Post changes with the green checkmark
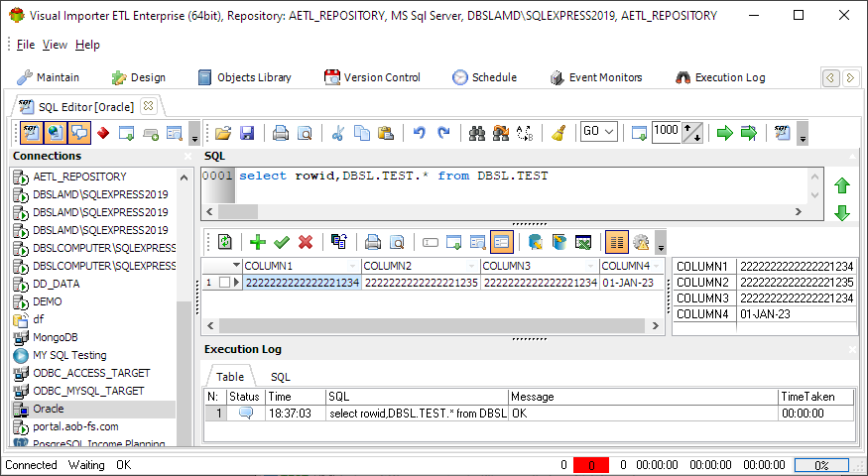Viewport: 868px width, 476px height. coord(282,242)
